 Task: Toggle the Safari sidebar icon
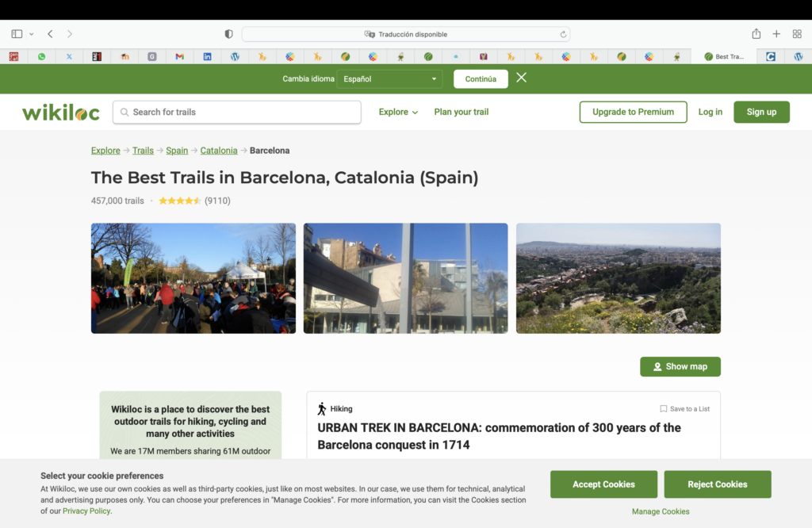17,34
